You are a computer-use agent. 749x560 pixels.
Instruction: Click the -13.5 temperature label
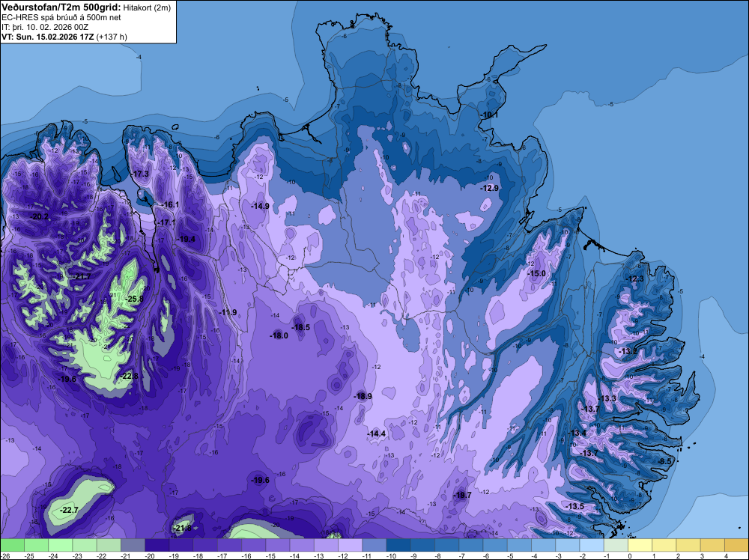[x=575, y=506]
